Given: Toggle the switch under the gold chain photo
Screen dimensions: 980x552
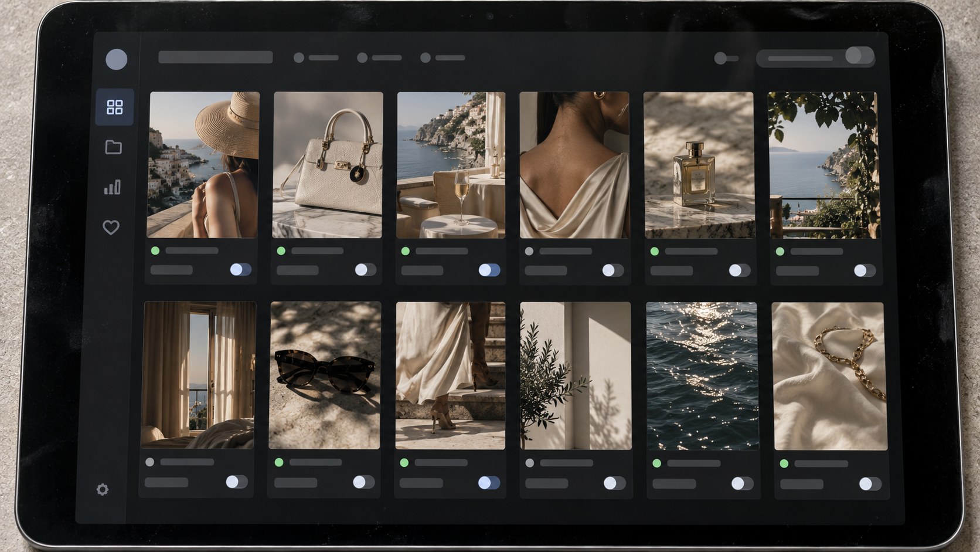Looking at the screenshot, I should coord(870,484).
